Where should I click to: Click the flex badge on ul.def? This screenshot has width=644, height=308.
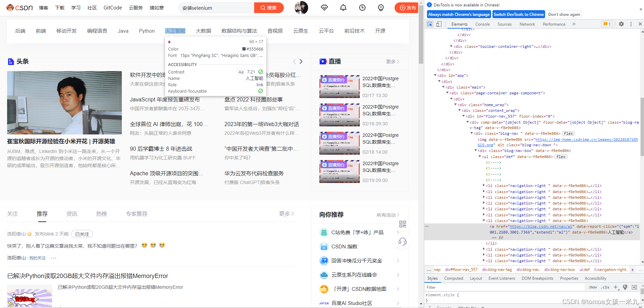(561, 157)
